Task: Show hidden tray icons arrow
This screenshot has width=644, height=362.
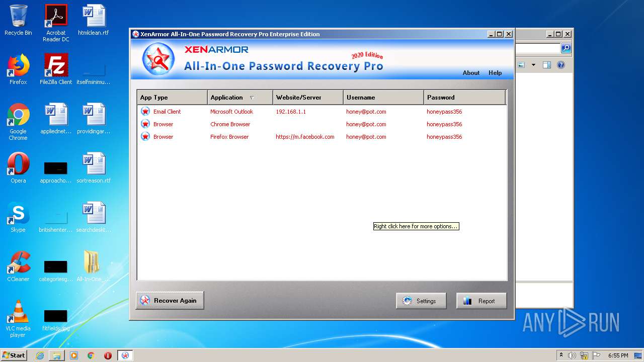Action: 561,355
